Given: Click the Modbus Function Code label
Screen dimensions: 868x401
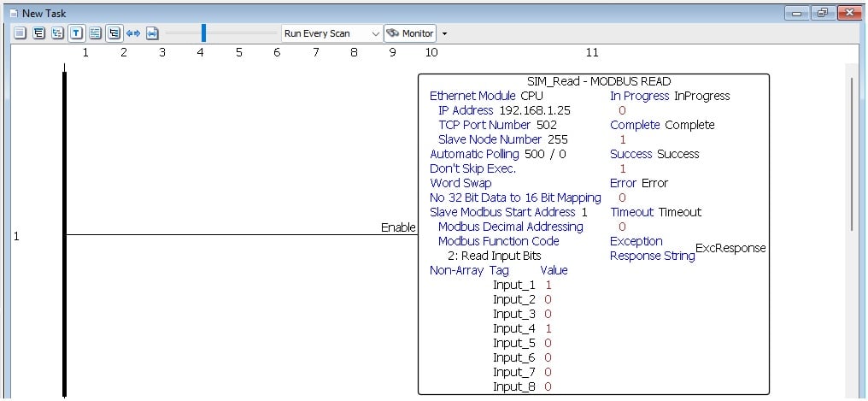Looking at the screenshot, I should pos(498,241).
